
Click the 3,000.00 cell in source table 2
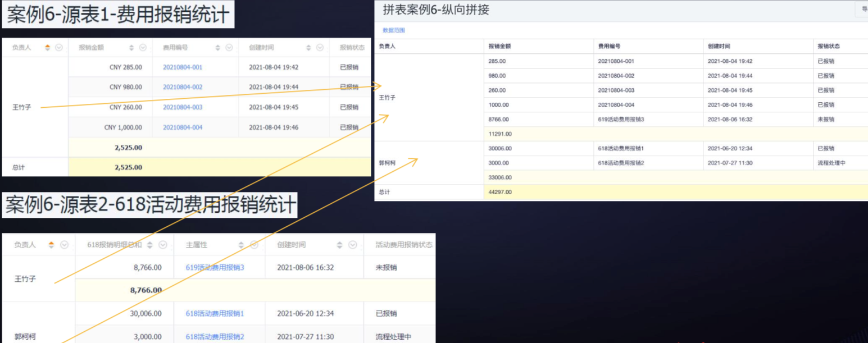pos(148,337)
